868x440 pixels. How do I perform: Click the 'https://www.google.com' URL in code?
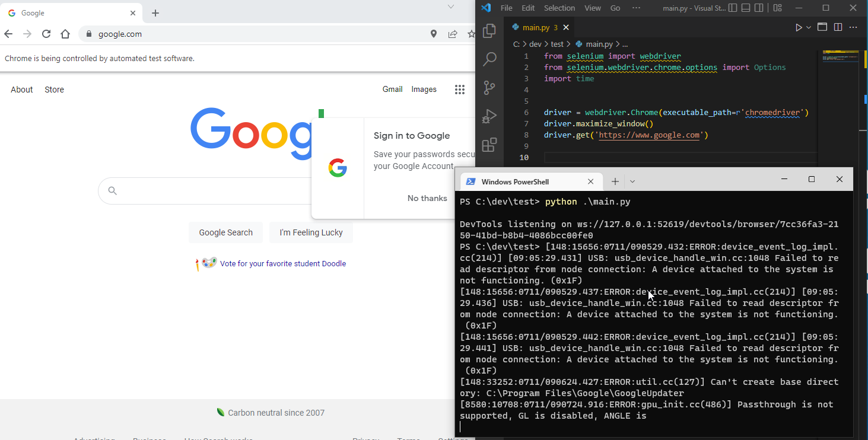[x=648, y=135]
